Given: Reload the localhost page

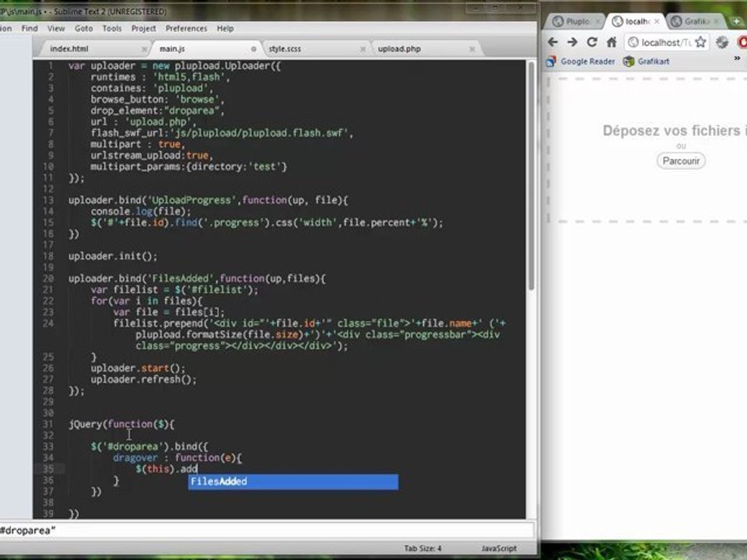Looking at the screenshot, I should [592, 42].
